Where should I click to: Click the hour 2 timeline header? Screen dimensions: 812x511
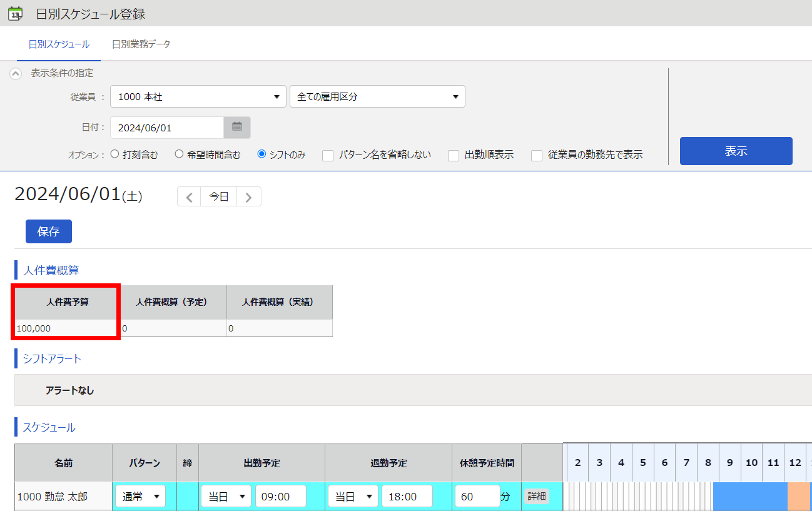pos(577,463)
